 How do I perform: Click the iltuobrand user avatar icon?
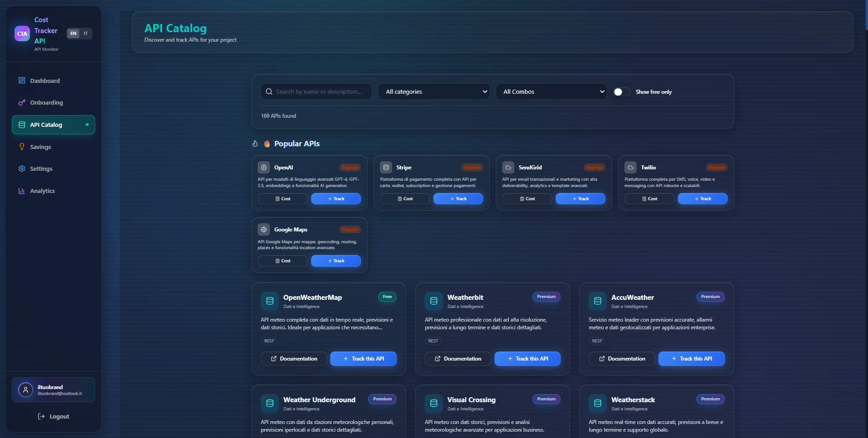coord(25,390)
